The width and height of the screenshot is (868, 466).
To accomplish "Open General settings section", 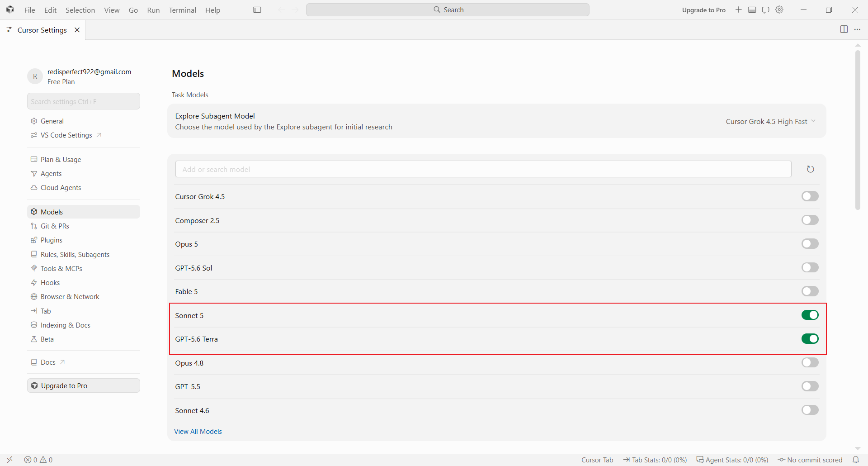I will (84, 121).
